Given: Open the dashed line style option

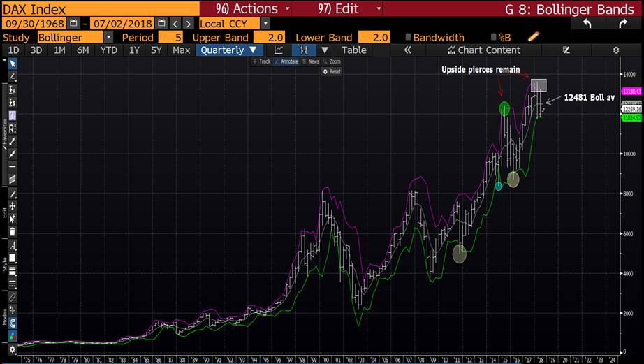Looking at the screenshot, I should tap(13, 284).
